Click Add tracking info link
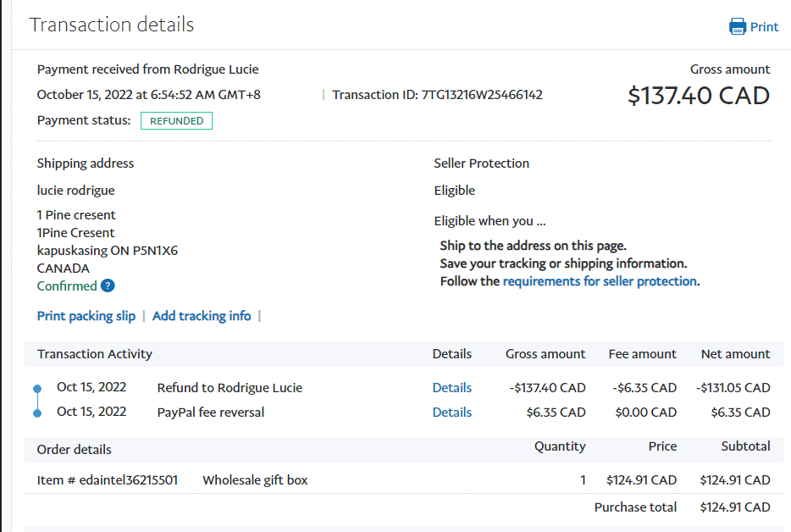The height and width of the screenshot is (532, 791). 202,316
